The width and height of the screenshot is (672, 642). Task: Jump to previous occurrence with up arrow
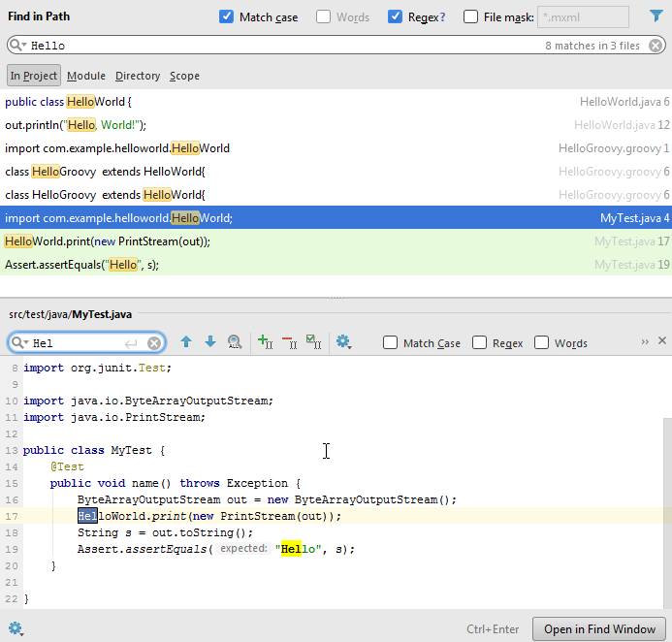coord(186,342)
